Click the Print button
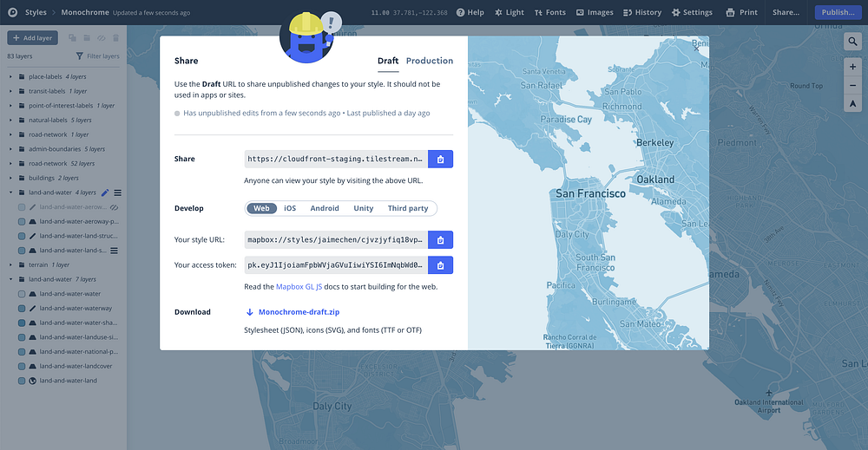Viewport: 868px width, 450px height. coord(742,12)
